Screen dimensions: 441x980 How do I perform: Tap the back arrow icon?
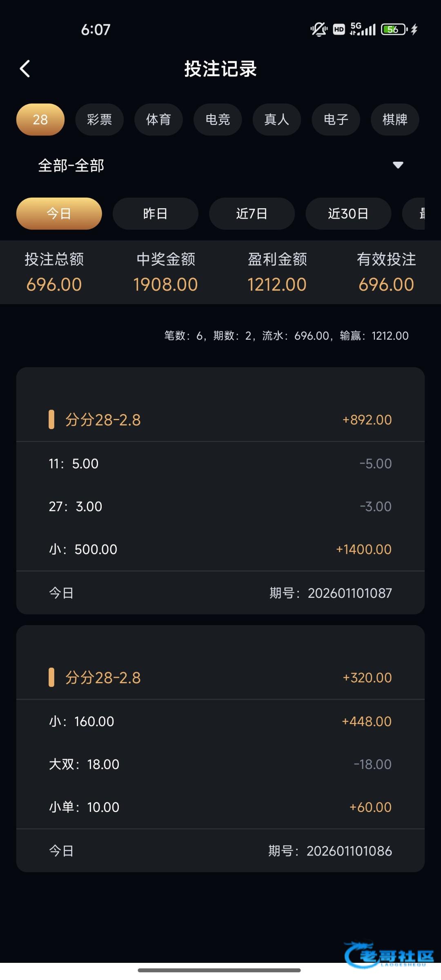[25, 69]
